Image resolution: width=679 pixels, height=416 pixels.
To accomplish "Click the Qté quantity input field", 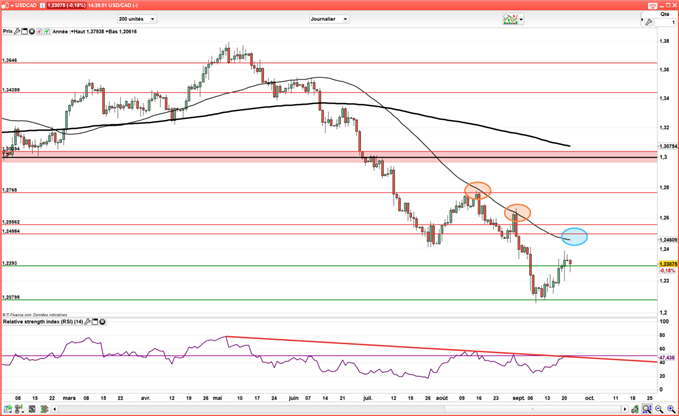I will tap(665, 23).
